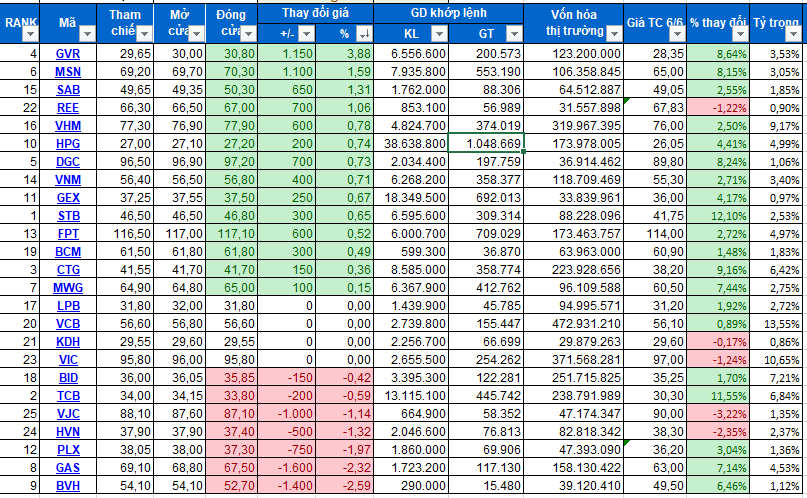Select the cell showing 1.150
807x498 pixels.
(x=287, y=54)
